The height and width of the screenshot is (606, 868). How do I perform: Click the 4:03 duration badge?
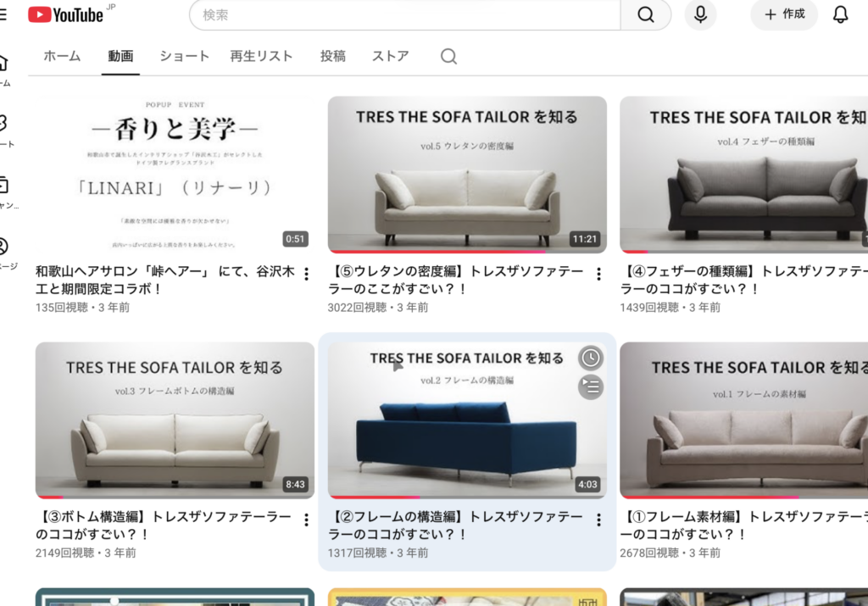coord(587,485)
